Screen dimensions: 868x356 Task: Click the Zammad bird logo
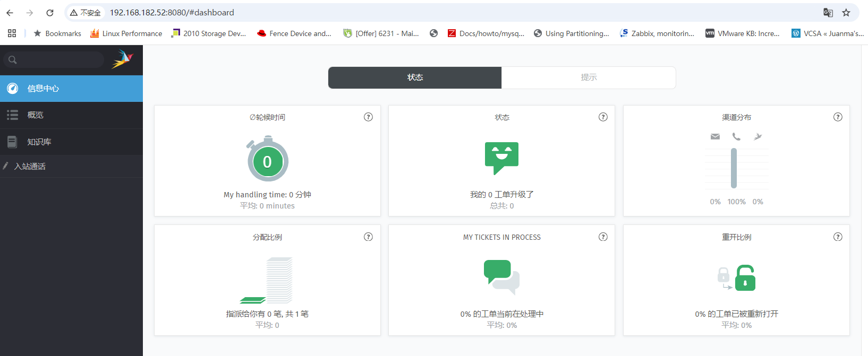click(x=122, y=59)
